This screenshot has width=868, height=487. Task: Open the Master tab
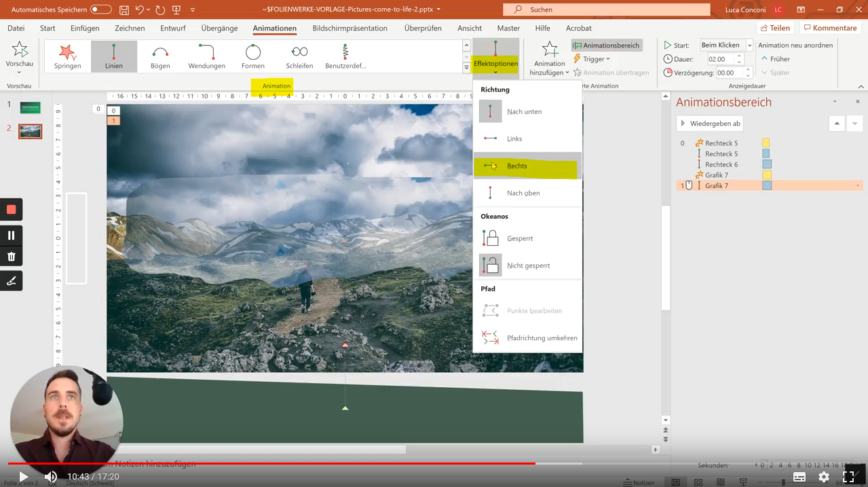(x=508, y=28)
